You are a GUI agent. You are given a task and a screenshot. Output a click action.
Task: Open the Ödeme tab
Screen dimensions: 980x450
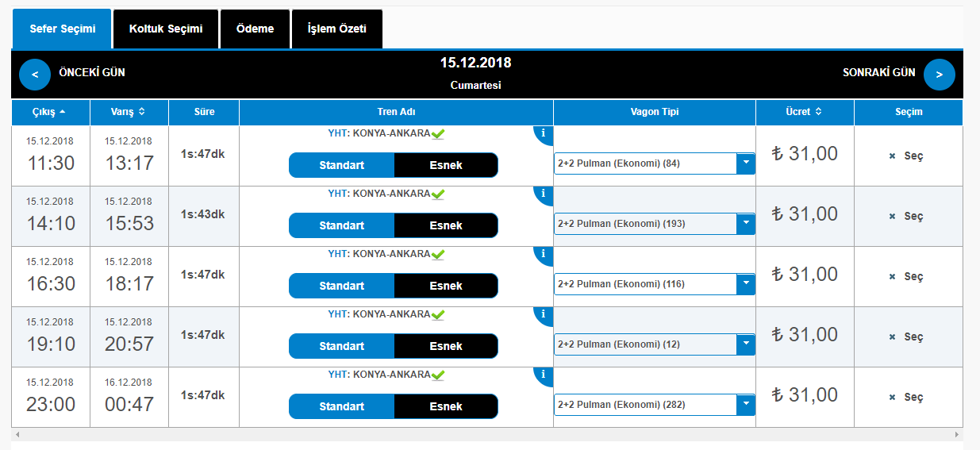pyautogui.click(x=255, y=29)
